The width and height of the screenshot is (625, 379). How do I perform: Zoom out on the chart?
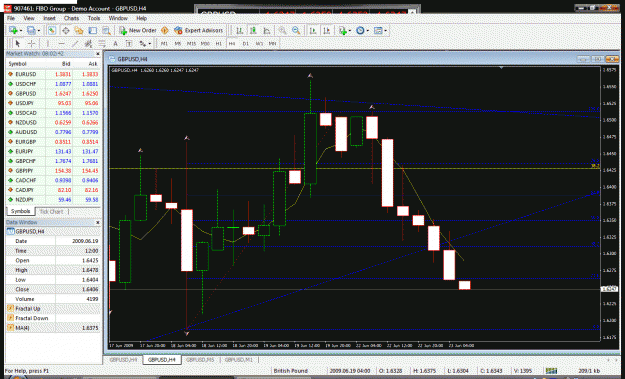tap(296, 30)
